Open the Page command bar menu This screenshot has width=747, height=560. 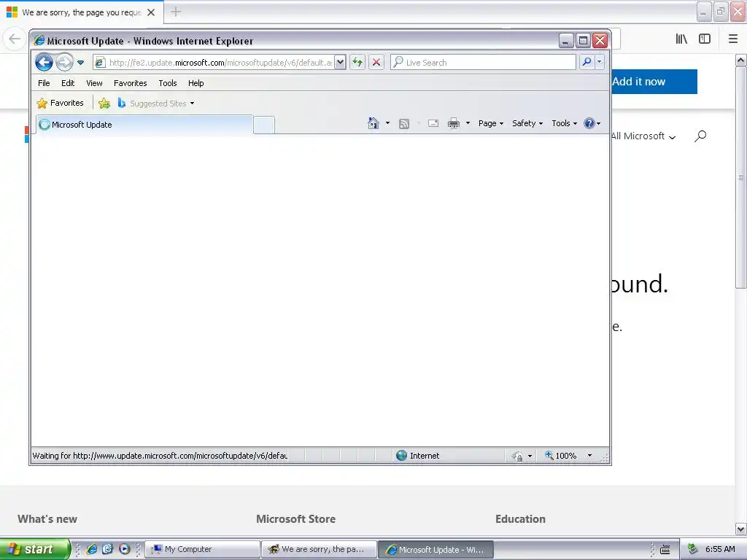491,123
